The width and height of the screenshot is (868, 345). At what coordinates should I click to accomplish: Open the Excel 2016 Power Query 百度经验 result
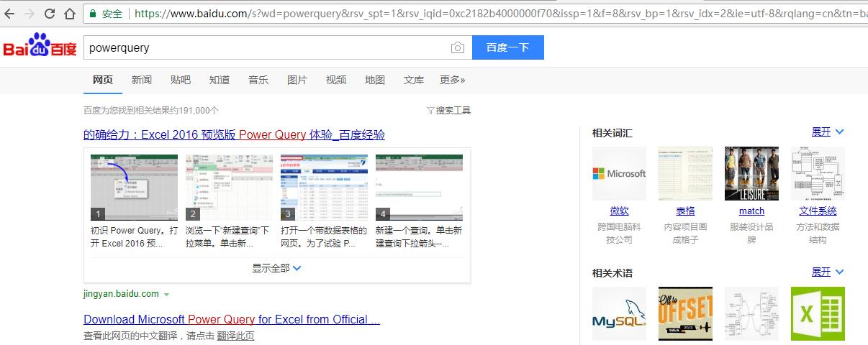coord(234,135)
